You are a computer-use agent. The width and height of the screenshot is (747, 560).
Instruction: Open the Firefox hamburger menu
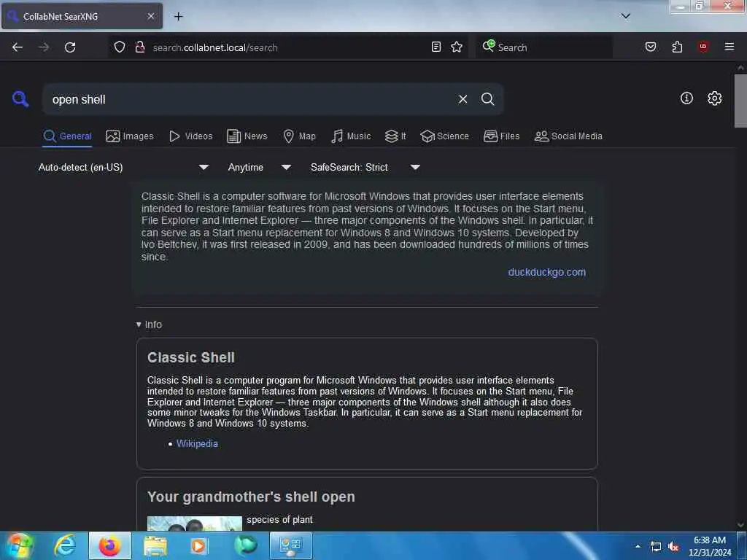pyautogui.click(x=729, y=47)
